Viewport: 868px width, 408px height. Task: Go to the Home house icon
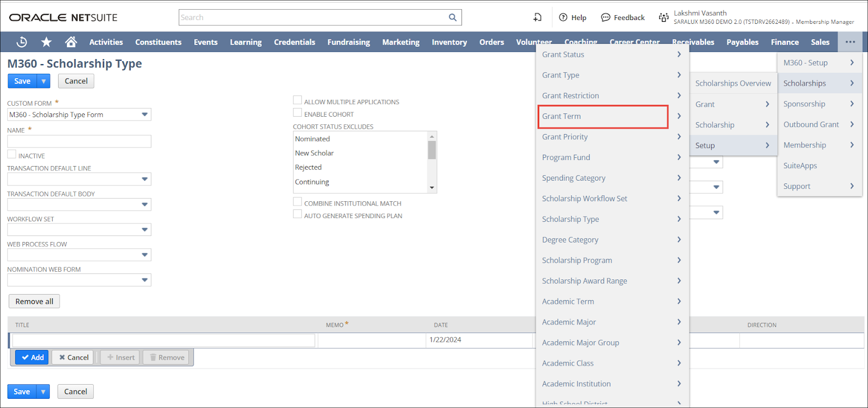pyautogui.click(x=71, y=42)
